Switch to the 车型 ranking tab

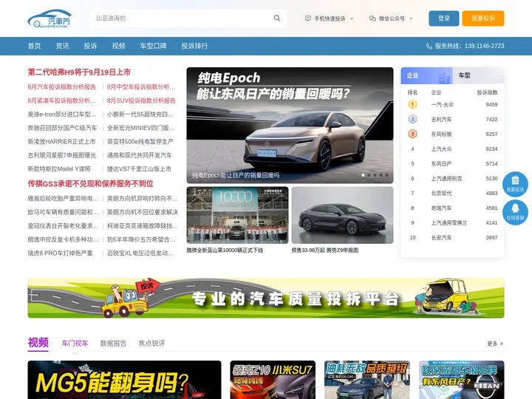(x=478, y=75)
